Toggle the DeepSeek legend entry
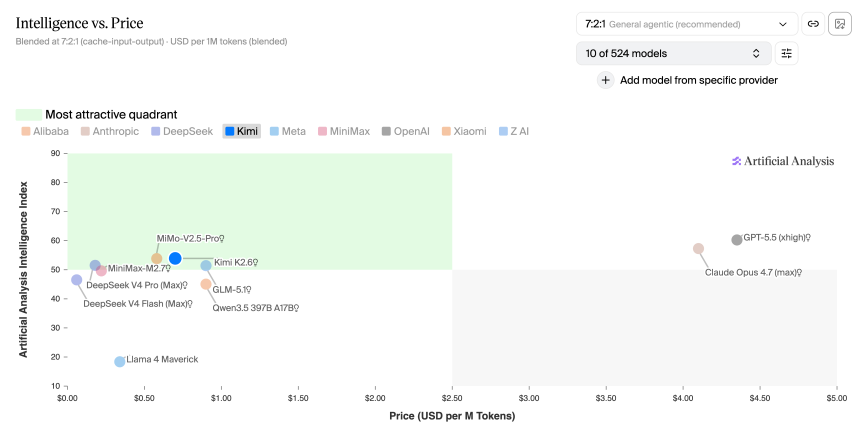This screenshot has width=860, height=435. [x=182, y=131]
